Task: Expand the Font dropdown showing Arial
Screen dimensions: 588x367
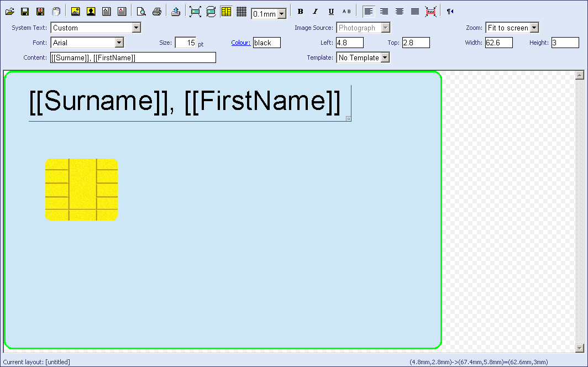Action: click(x=119, y=43)
